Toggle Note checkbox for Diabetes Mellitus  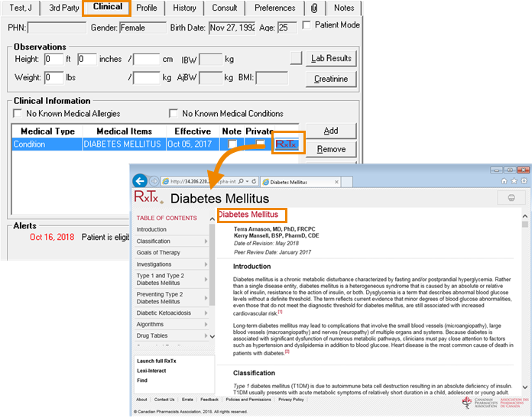[232, 144]
